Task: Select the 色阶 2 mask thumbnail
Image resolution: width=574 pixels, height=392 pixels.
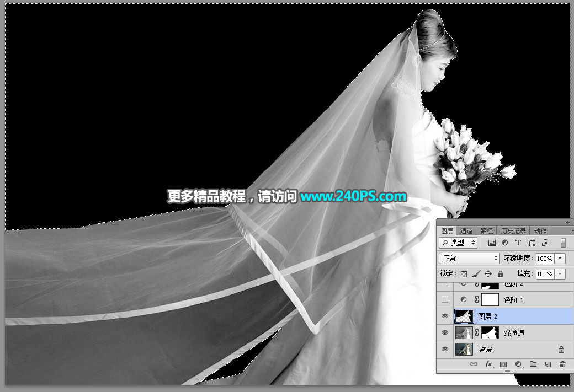Action: pyautogui.click(x=490, y=286)
